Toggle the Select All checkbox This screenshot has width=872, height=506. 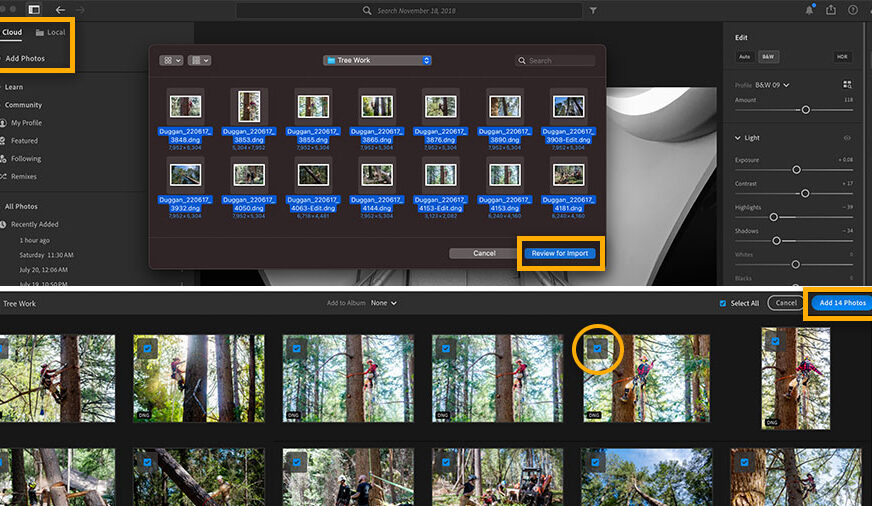[723, 303]
